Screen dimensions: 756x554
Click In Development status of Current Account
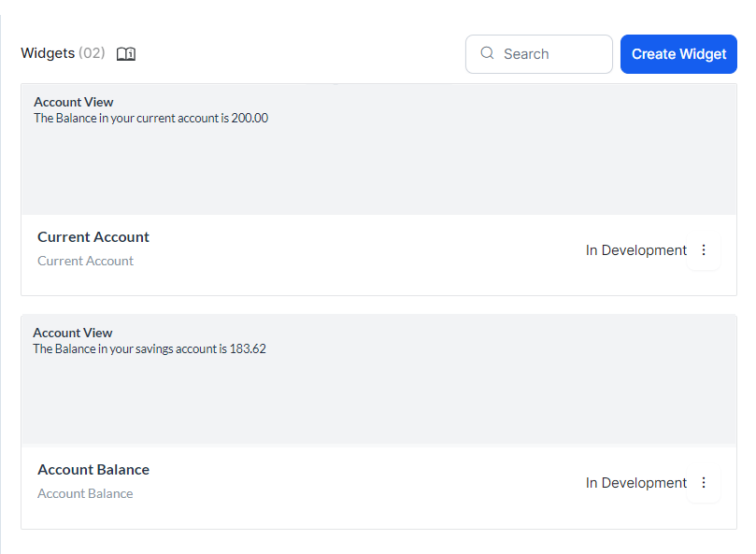click(635, 250)
